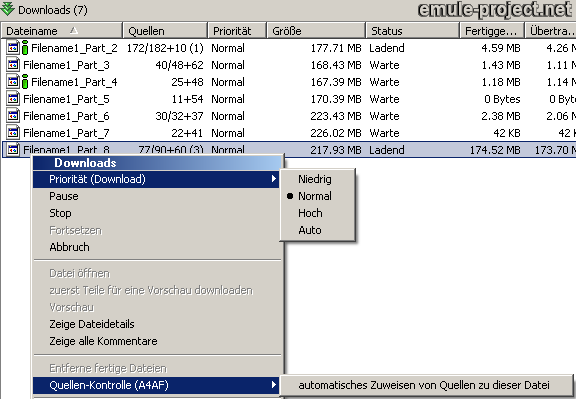Click the green Downloads arrow icon in header
The width and height of the screenshot is (576, 399).
(8, 9)
